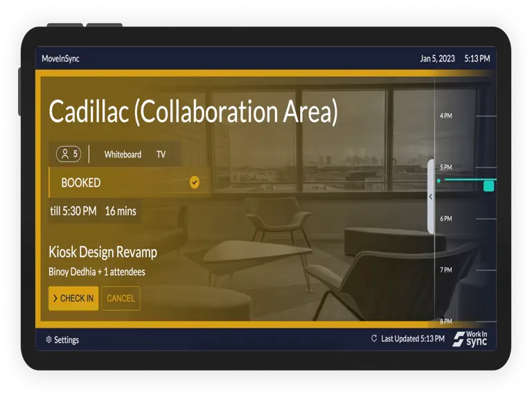The image size is (532, 399).
Task: Click the '4 PM' timeline label
Action: pos(446,116)
